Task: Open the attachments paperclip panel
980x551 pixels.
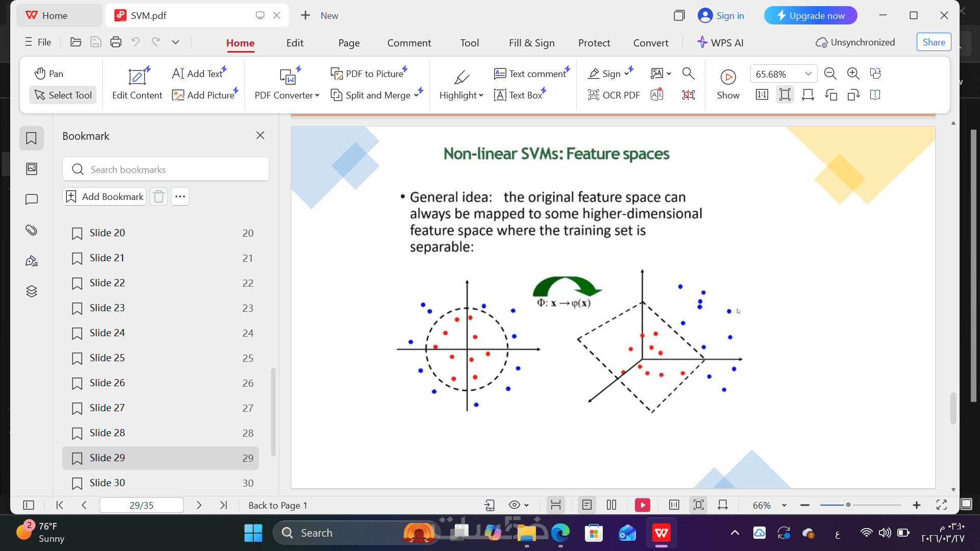Action: coord(32,230)
